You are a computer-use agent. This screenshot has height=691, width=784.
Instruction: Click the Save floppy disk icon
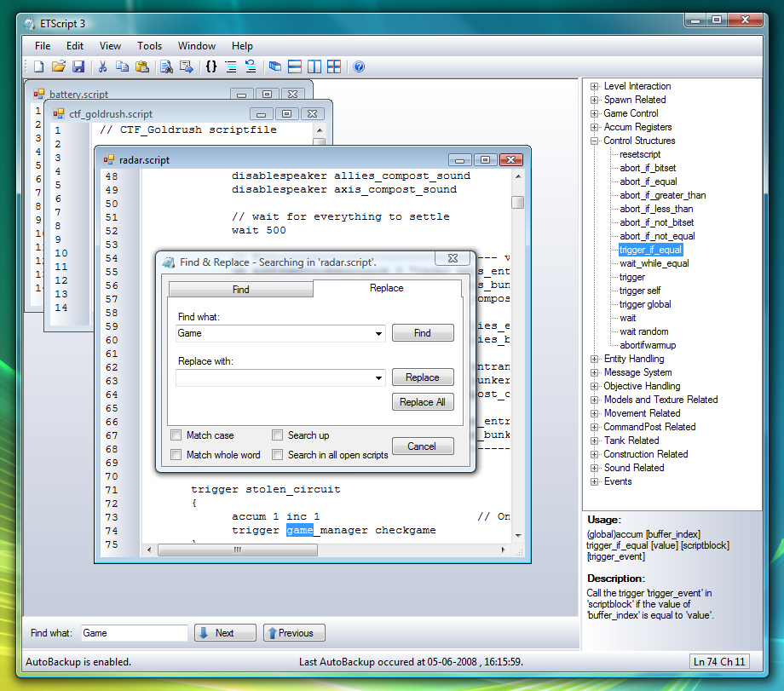point(78,66)
